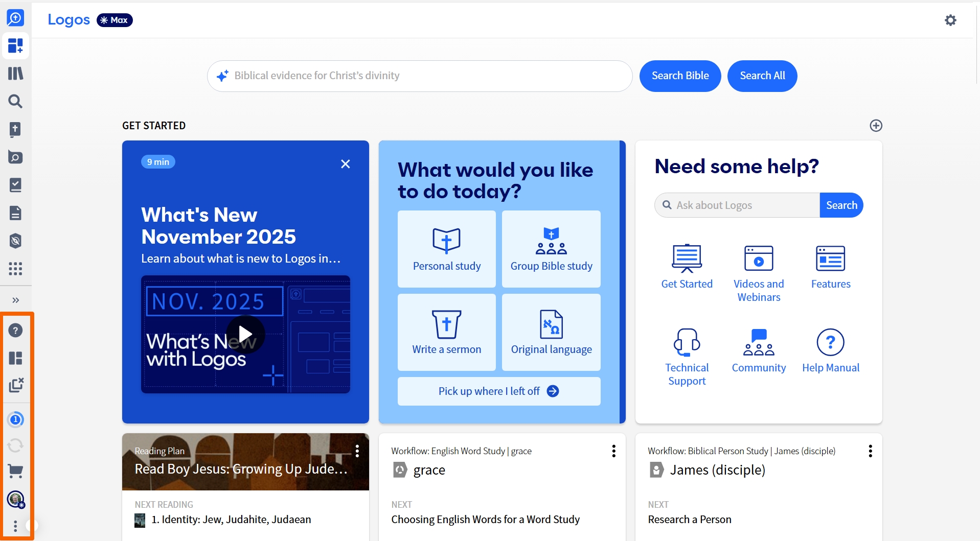Screen dimensions: 980x541
Task: Open the Help question mark in the sidebar
Action: pyautogui.click(x=15, y=331)
